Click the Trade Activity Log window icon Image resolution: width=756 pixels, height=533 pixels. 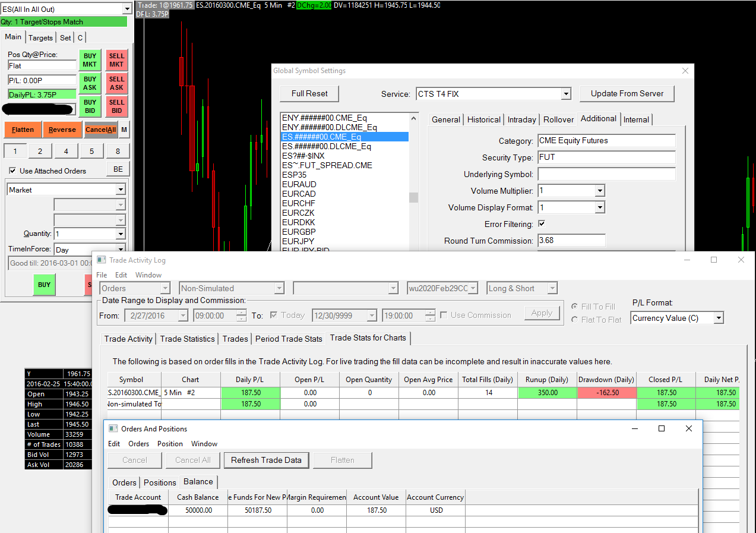pyautogui.click(x=100, y=260)
